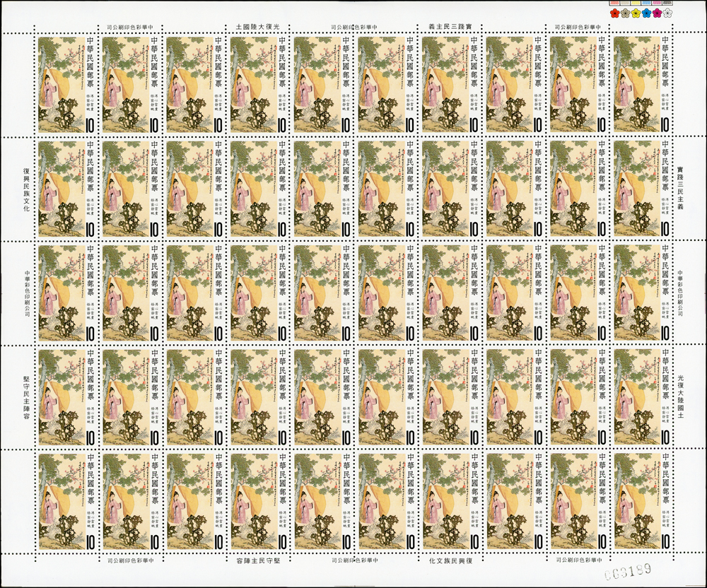Select the magenta color bar above flowers
This screenshot has height=588, width=707.
(x=657, y=3)
